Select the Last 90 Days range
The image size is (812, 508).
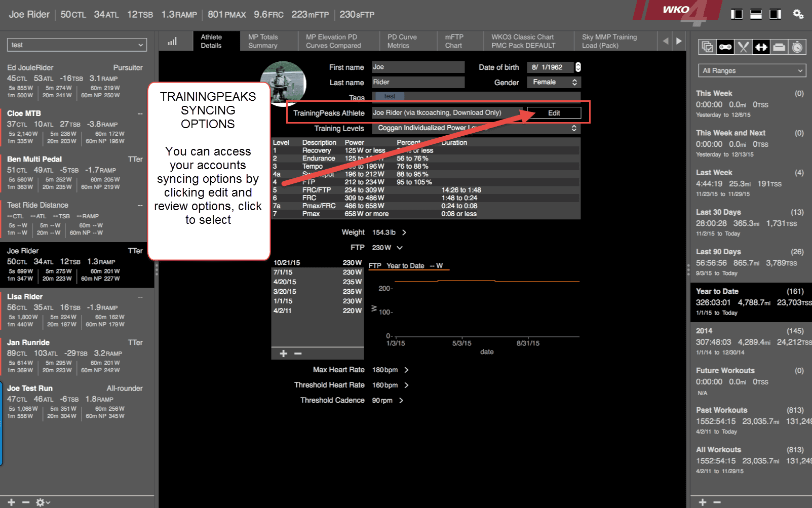tap(750, 262)
